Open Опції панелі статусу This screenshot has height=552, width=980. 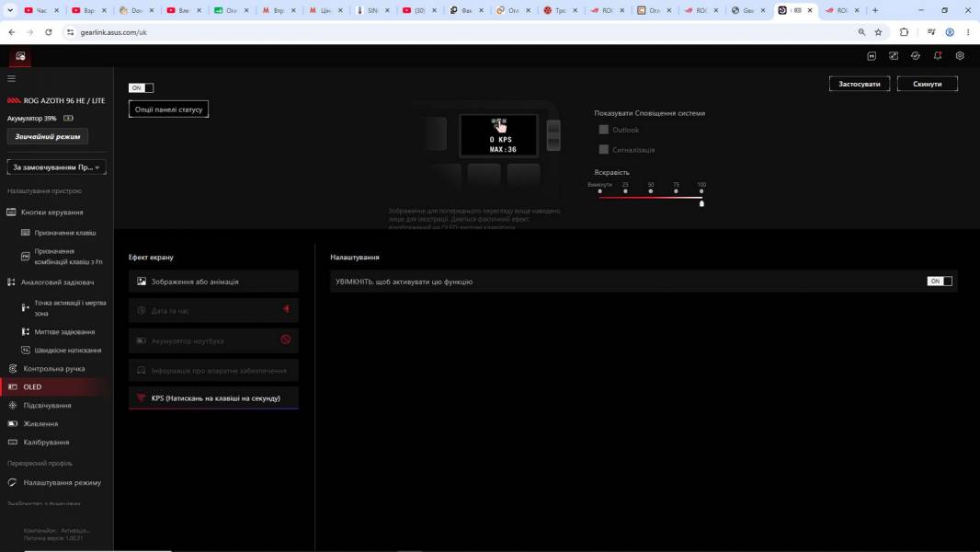(x=169, y=109)
